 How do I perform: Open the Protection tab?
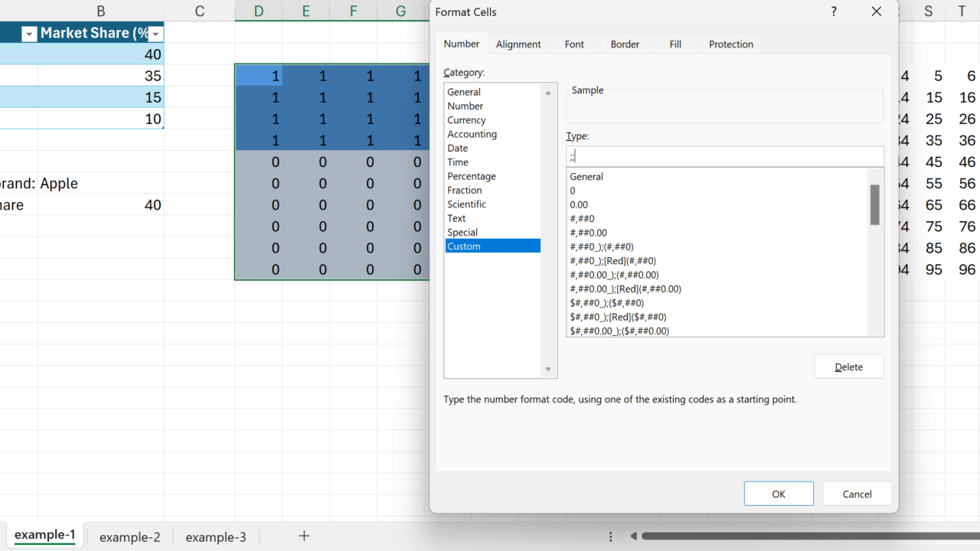click(x=730, y=44)
